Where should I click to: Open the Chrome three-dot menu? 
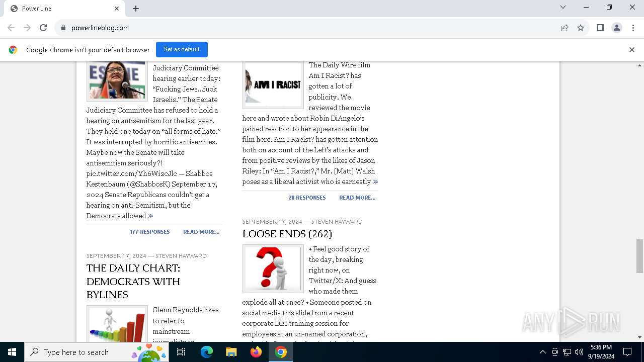[633, 28]
